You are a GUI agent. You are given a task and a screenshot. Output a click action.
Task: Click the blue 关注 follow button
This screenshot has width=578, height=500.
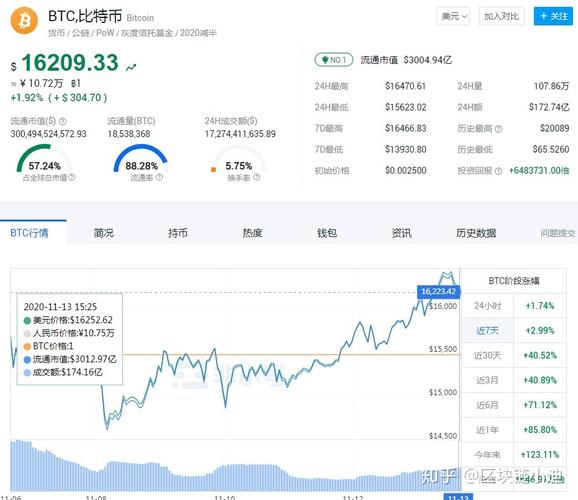tap(553, 16)
